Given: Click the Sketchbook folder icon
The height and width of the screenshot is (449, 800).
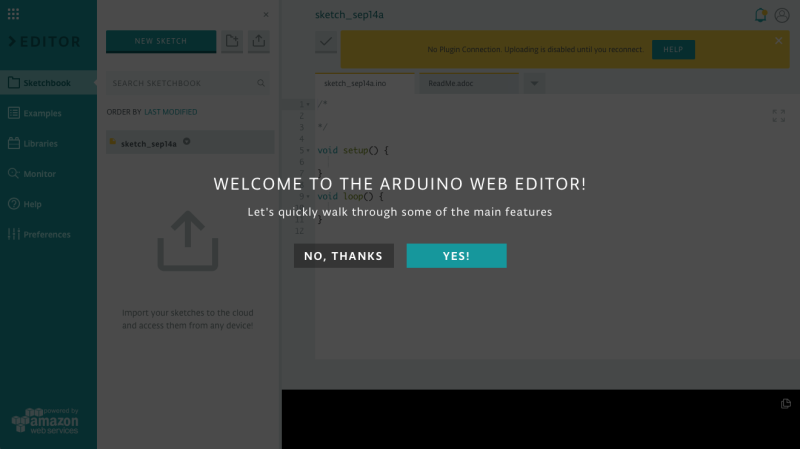Looking at the screenshot, I should tap(14, 83).
